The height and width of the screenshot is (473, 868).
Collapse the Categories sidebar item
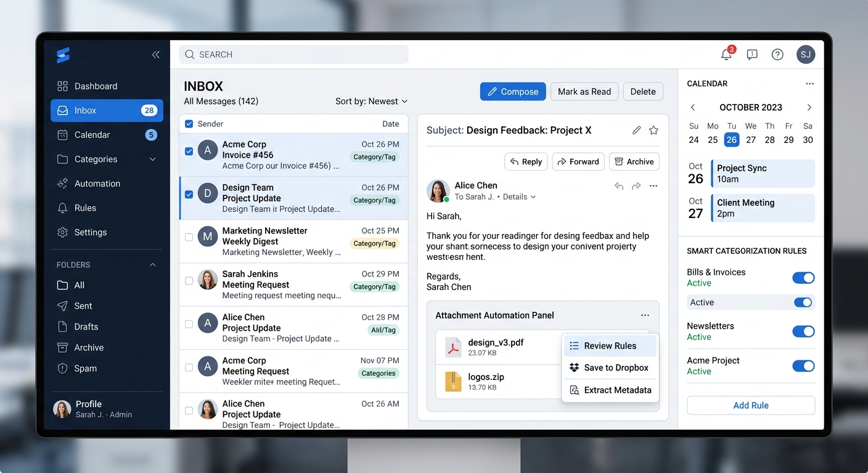pyautogui.click(x=151, y=159)
